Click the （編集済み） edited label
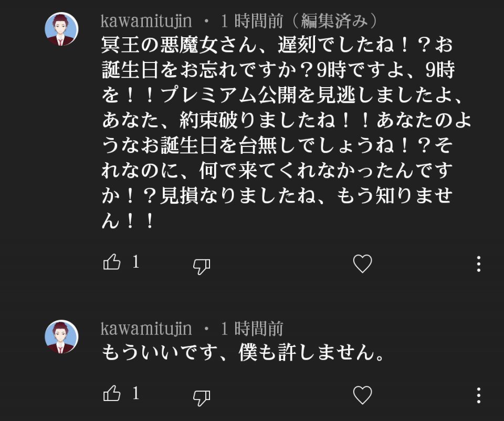504x421 pixels. [x=333, y=22]
